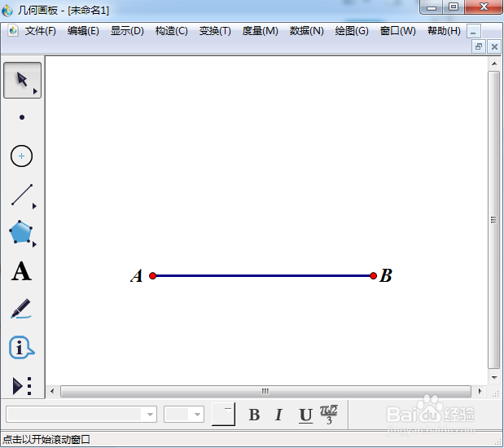The height and width of the screenshot is (448, 504).
Task: Select point A on the canvas
Action: 153,275
